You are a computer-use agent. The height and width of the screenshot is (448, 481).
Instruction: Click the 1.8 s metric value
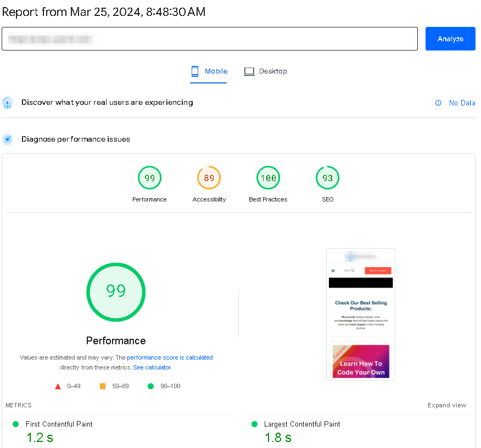(x=278, y=438)
